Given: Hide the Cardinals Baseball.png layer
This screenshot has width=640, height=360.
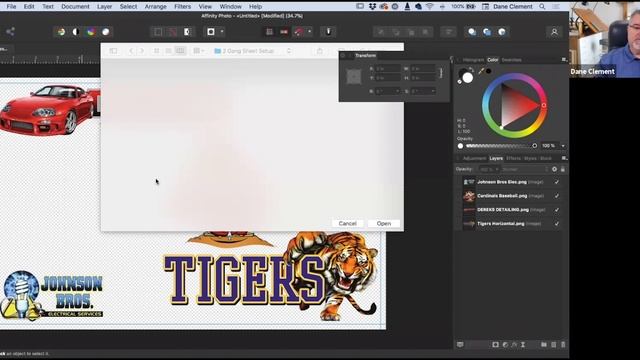Looking at the screenshot, I should (x=557, y=196).
